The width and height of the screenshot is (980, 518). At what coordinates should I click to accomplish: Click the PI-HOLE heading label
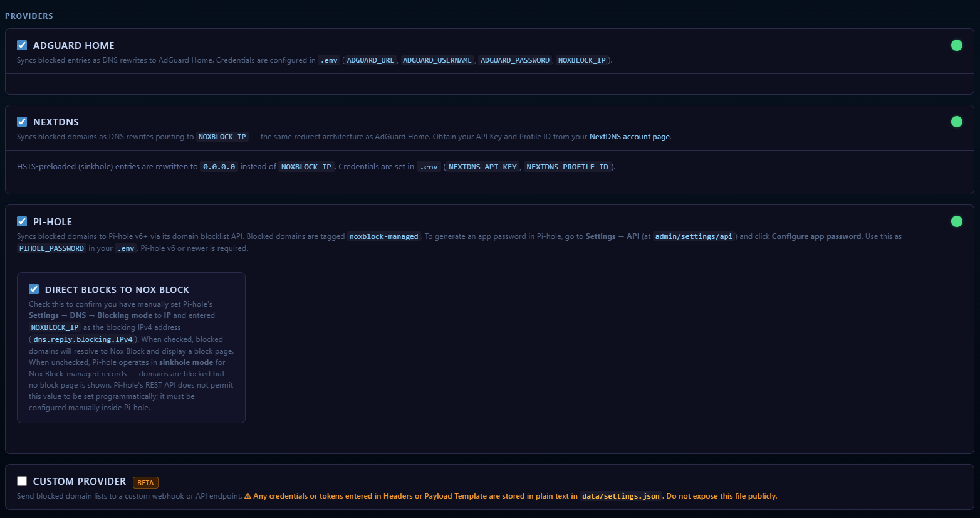[x=53, y=221]
